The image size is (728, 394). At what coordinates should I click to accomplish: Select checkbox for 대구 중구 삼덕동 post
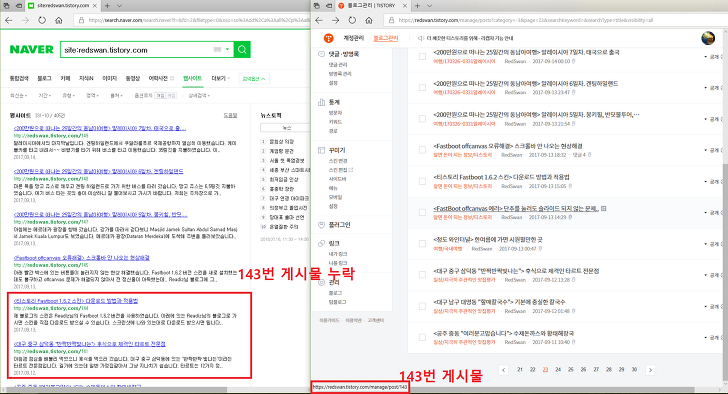click(x=422, y=275)
